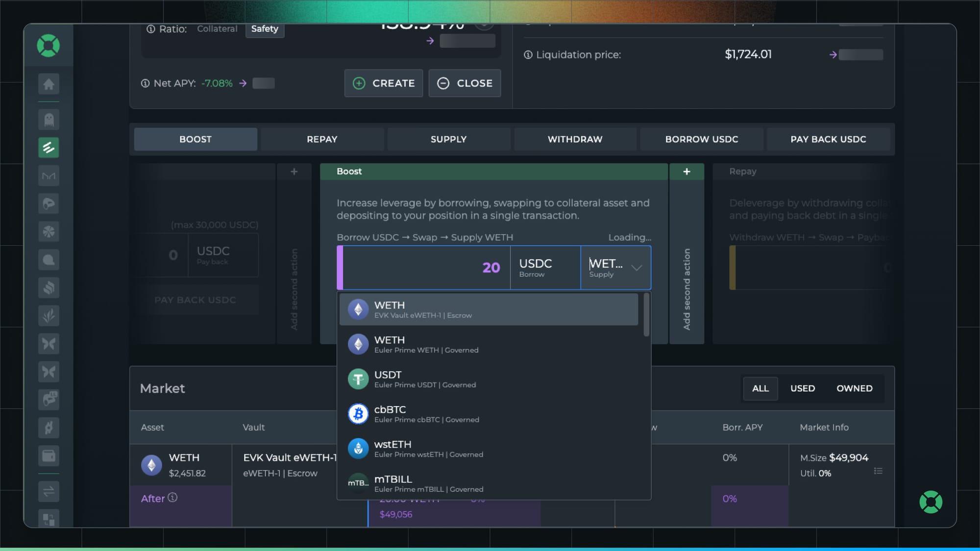Click the active green Euler protocol icon
Viewport: 980px width, 551px height.
pyautogui.click(x=49, y=147)
